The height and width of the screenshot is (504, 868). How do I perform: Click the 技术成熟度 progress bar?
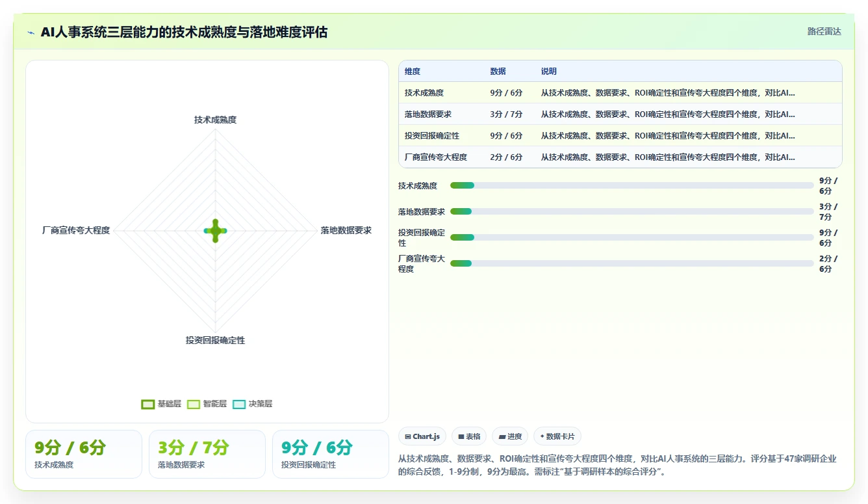[632, 185]
